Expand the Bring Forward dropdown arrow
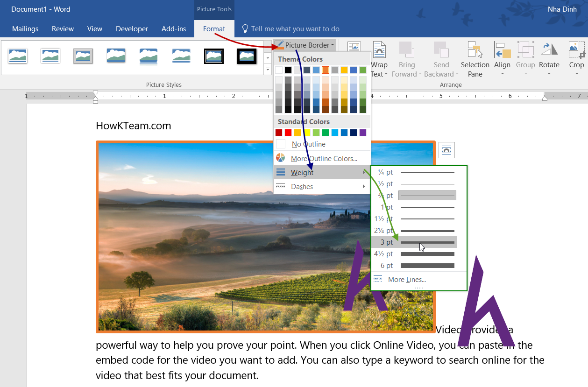The image size is (588, 387). coord(420,74)
